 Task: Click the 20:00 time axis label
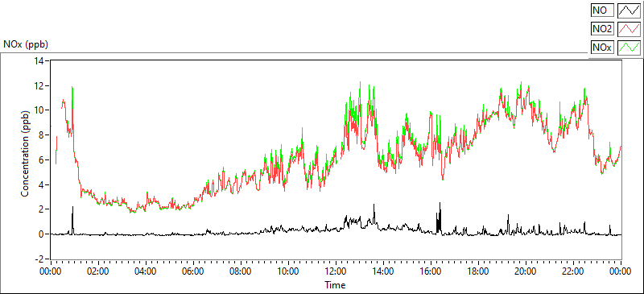point(526,271)
